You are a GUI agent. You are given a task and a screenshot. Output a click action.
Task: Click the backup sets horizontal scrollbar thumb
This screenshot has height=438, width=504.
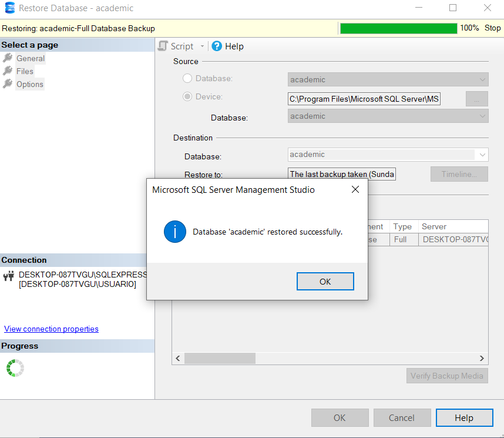point(220,358)
